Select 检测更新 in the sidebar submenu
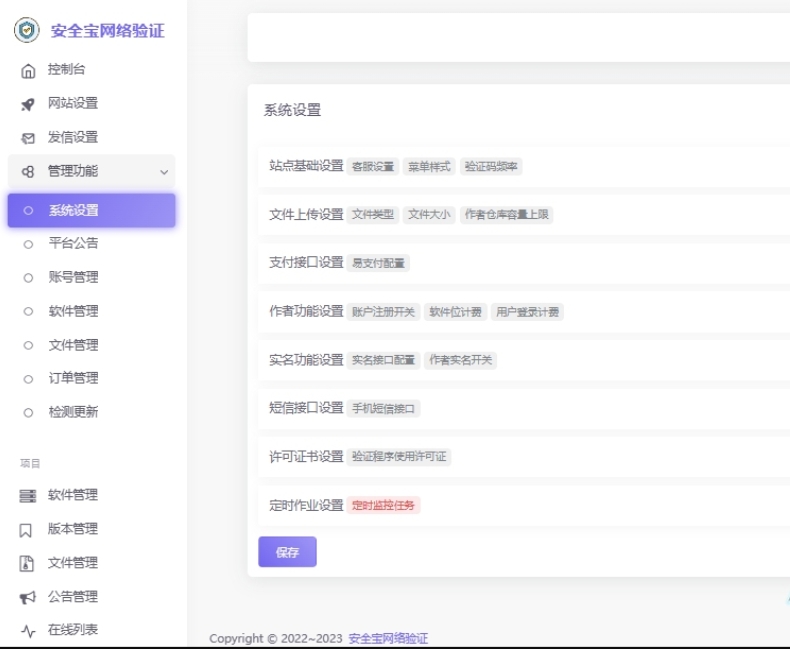Image resolution: width=790 pixels, height=650 pixels. click(73, 412)
